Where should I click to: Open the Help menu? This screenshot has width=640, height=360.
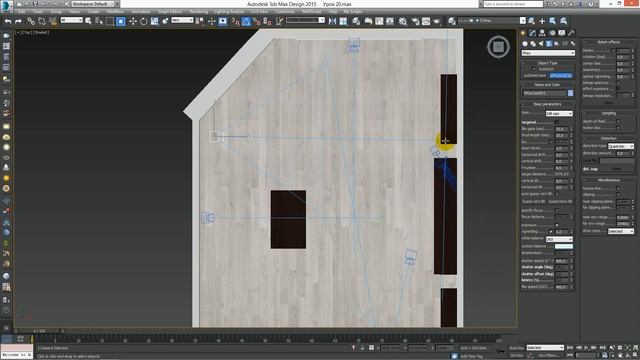[333, 12]
